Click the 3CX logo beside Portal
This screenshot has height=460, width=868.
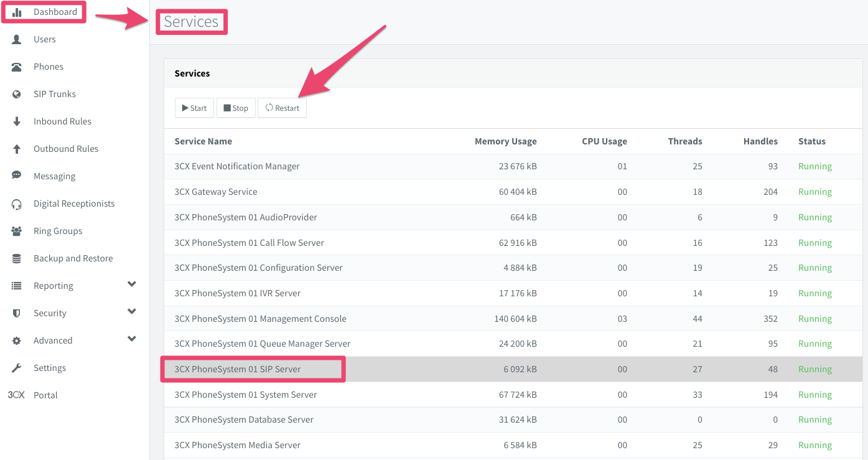click(16, 395)
